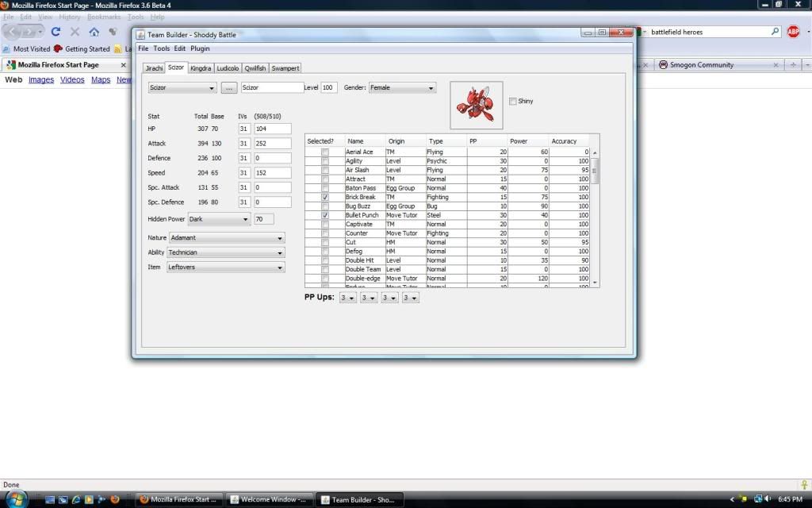The height and width of the screenshot is (508, 812).
Task: Click the Attack EV input field
Action: click(x=272, y=144)
